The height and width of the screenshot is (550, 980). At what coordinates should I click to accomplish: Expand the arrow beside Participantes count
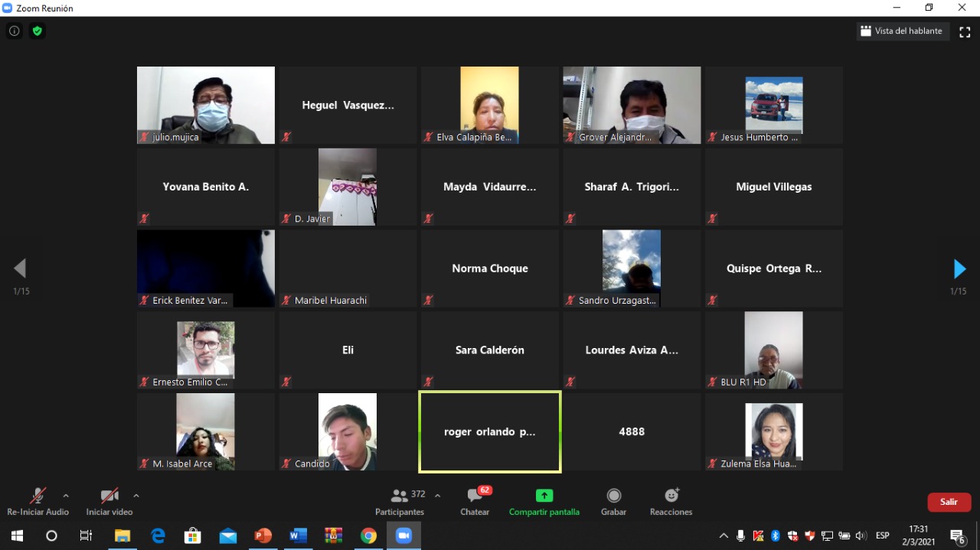click(x=437, y=496)
